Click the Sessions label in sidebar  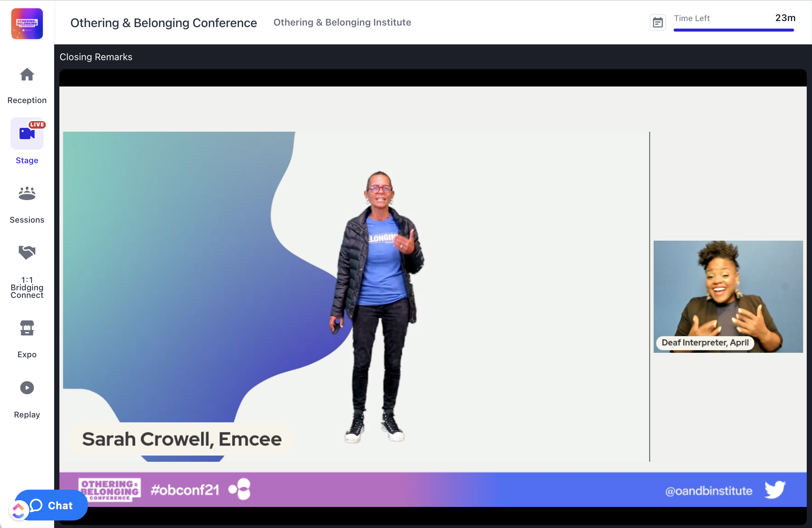[x=27, y=220]
